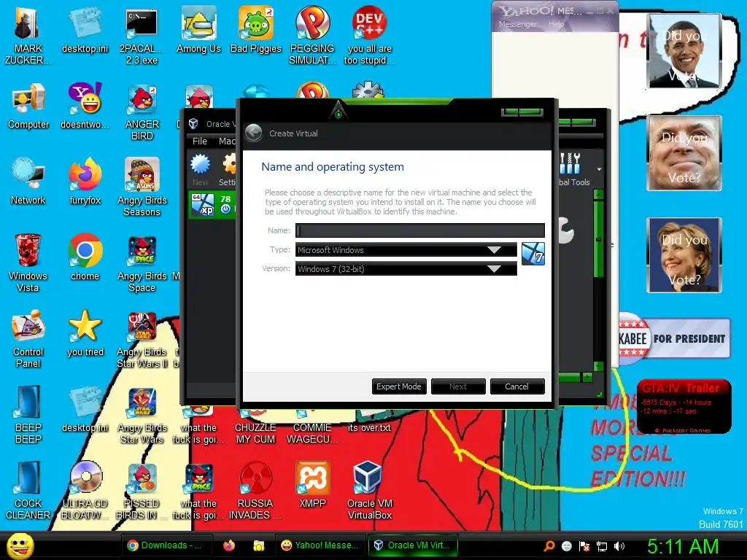747x560 pixels.
Task: Open the Yahoo 'doesntwo...' desktop icon
Action: coord(85,106)
